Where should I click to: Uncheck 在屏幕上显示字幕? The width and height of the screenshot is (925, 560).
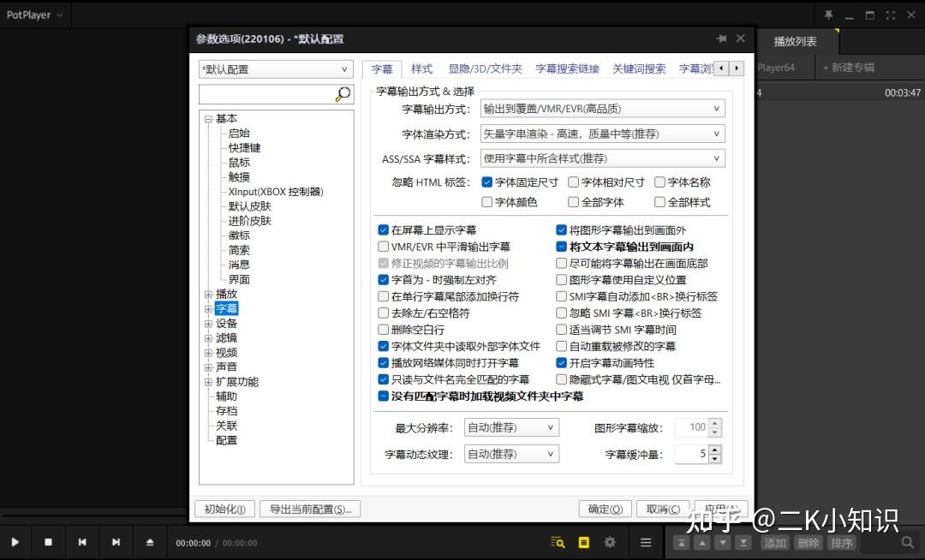pyautogui.click(x=383, y=229)
